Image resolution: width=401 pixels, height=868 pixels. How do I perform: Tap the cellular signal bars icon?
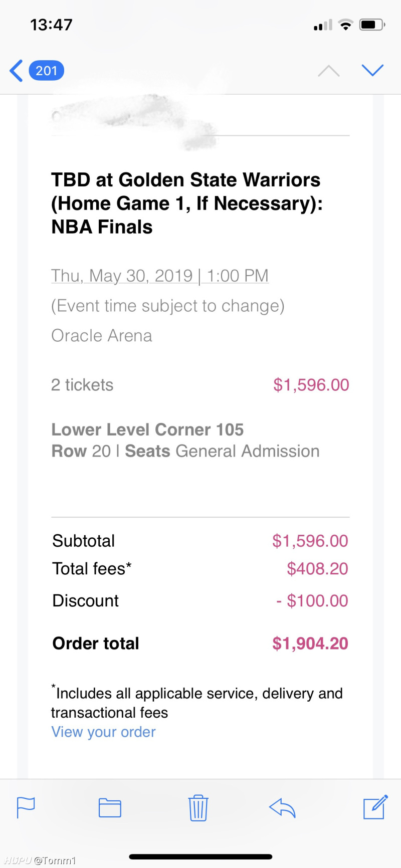point(323,25)
